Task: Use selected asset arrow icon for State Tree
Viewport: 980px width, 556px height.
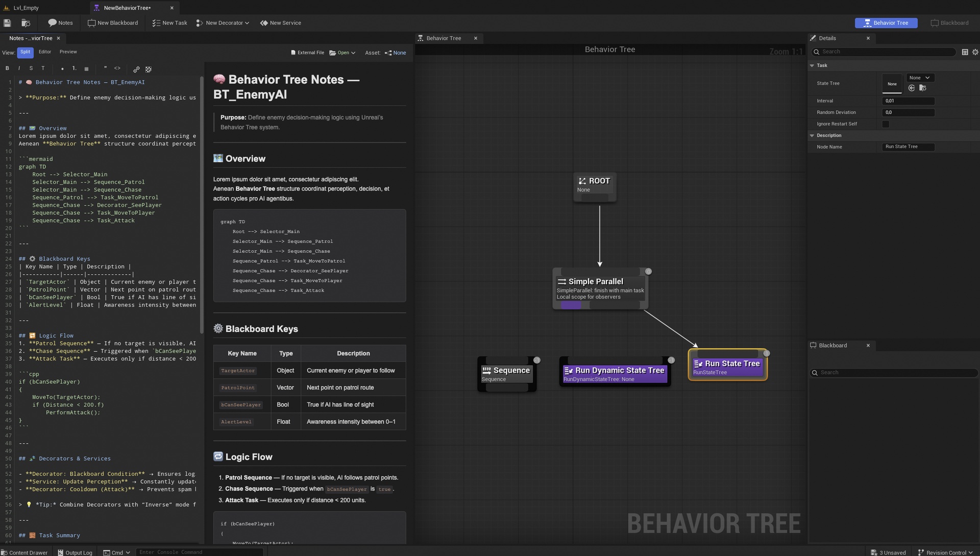Action: pyautogui.click(x=912, y=88)
